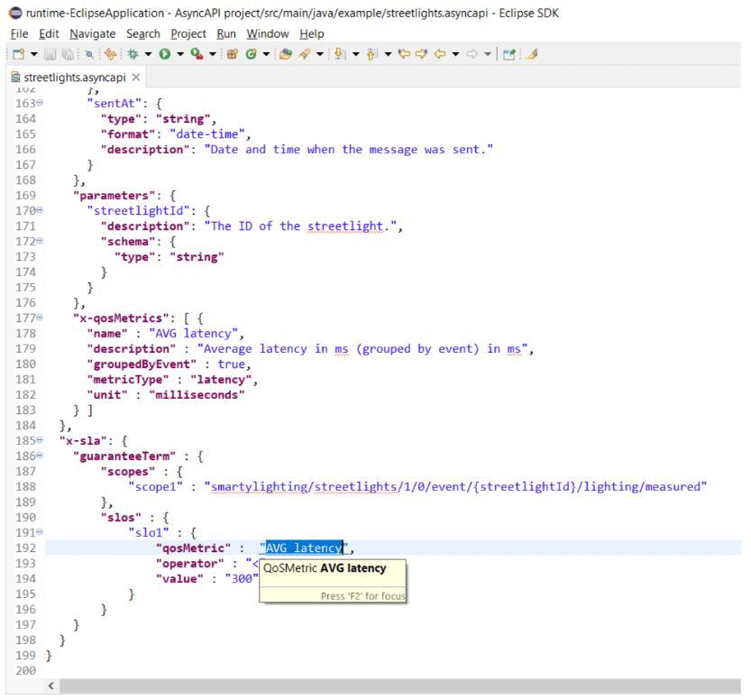Click the "metricType" key on line 181
The height and width of the screenshot is (700, 751).
[x=128, y=380]
